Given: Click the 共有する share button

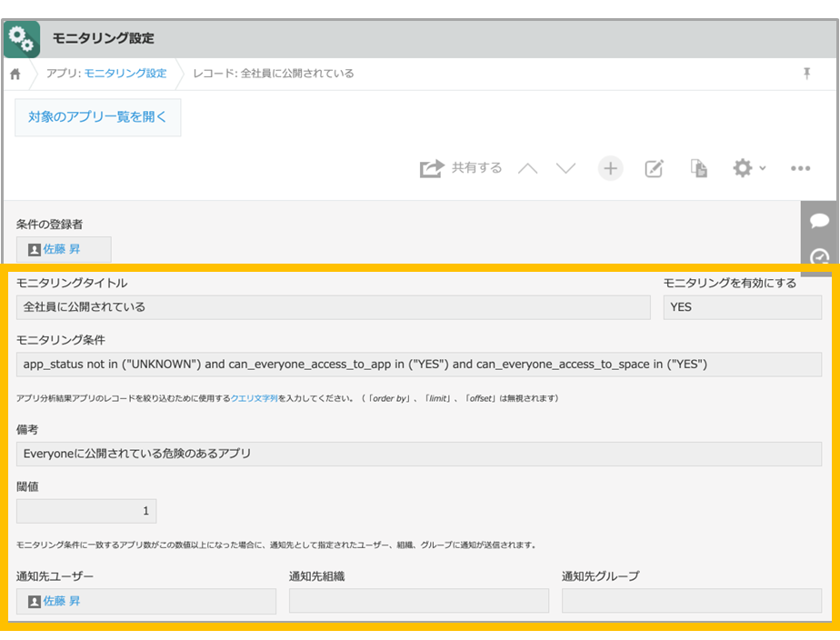Looking at the screenshot, I should click(461, 168).
